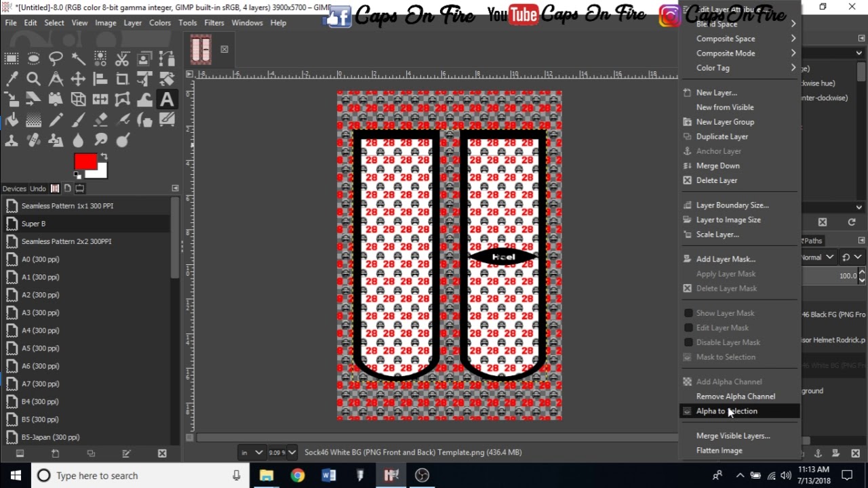Image resolution: width=868 pixels, height=488 pixels.
Task: Select the Ellipse Select tool
Action: tap(33, 58)
